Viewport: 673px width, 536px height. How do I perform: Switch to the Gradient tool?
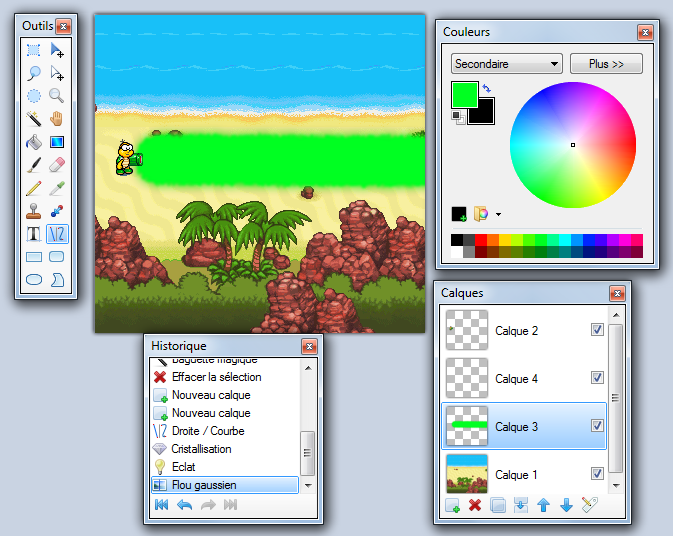(x=57, y=142)
